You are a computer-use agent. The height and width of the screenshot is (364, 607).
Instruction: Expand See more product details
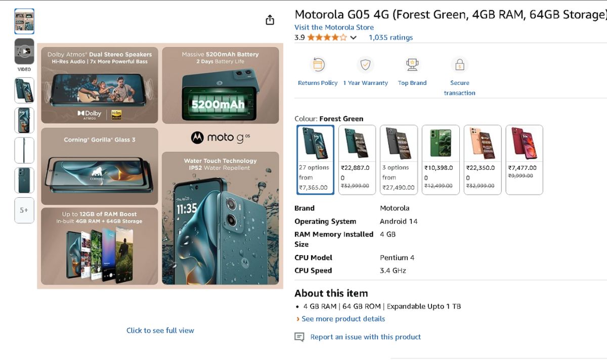(x=343, y=319)
